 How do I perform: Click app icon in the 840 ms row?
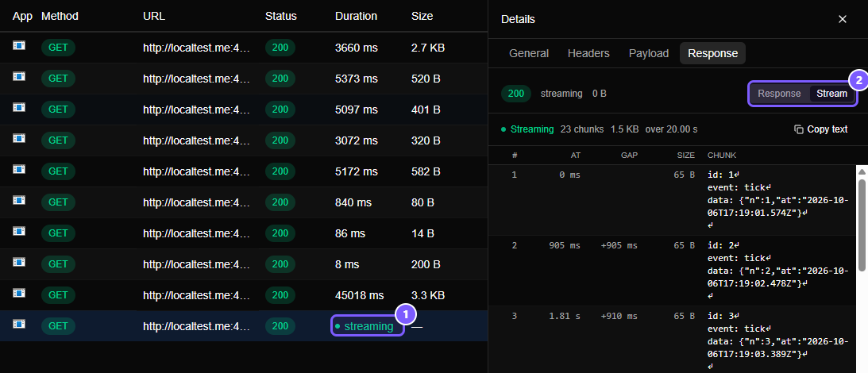[x=19, y=200]
